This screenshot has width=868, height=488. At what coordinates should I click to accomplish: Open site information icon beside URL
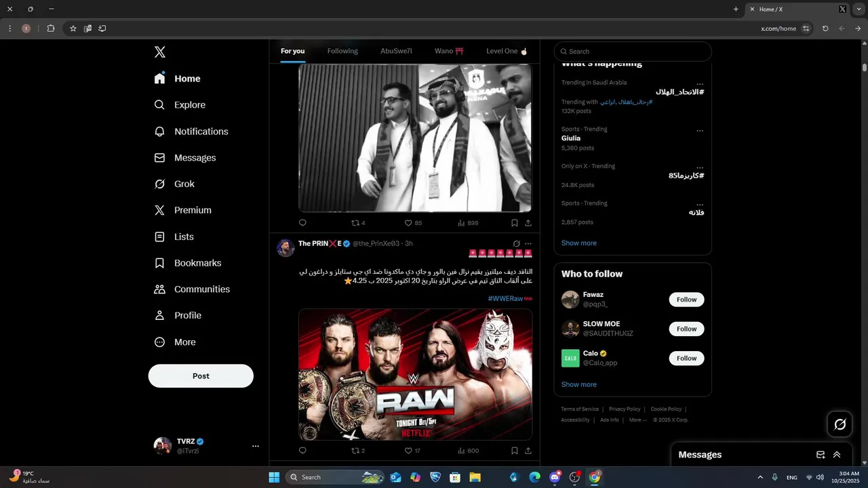(x=806, y=28)
